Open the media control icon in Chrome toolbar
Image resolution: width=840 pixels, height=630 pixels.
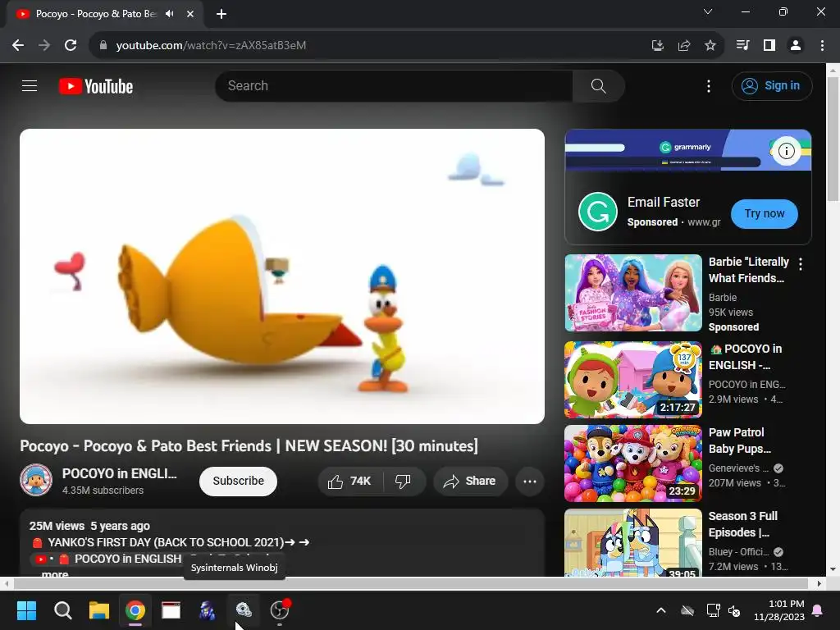(742, 46)
